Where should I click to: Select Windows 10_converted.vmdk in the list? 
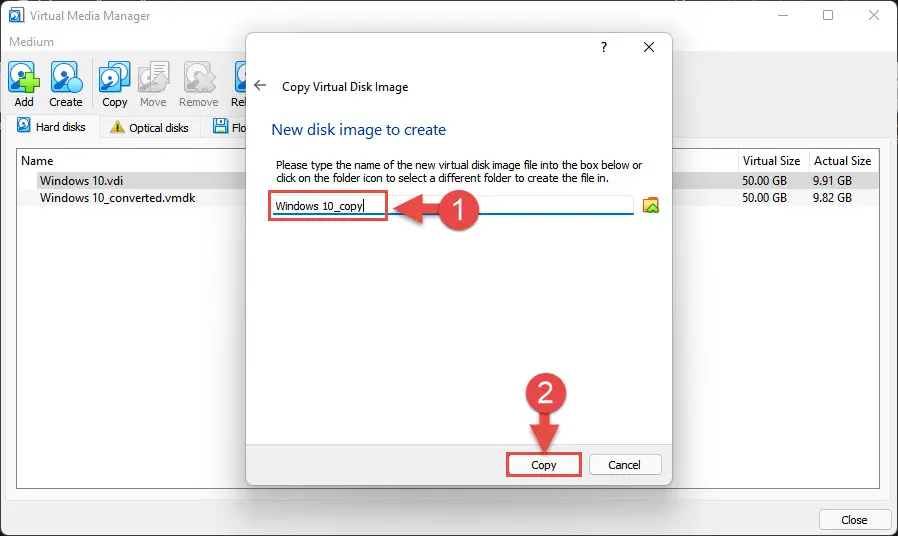click(117, 198)
